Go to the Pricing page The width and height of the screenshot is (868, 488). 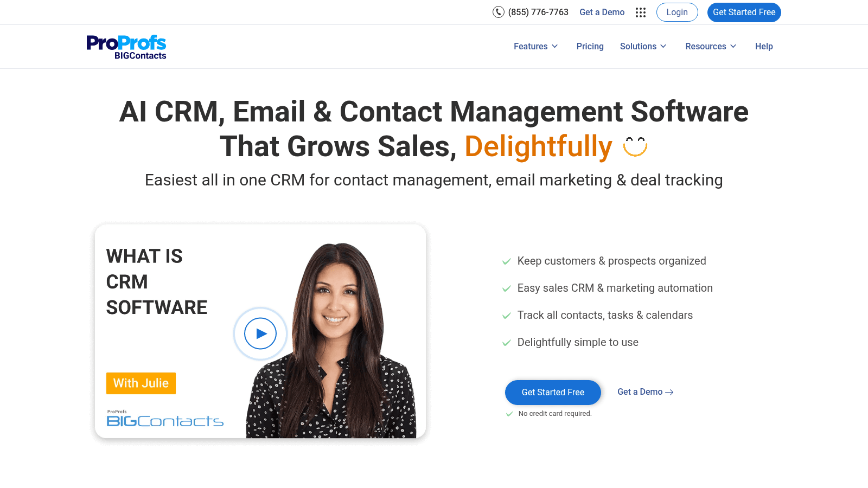click(x=590, y=47)
